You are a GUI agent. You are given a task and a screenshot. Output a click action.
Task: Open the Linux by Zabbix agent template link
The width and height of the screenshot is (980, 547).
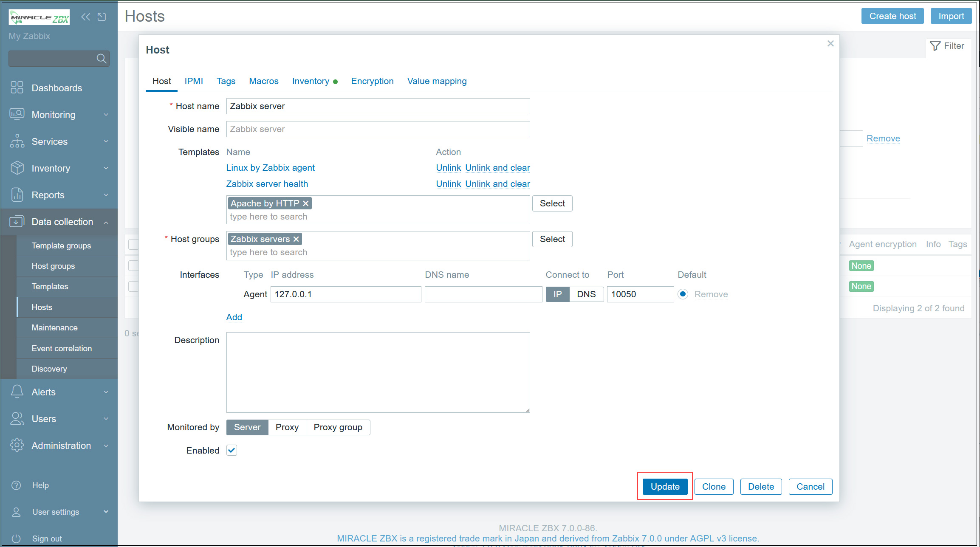(x=270, y=168)
